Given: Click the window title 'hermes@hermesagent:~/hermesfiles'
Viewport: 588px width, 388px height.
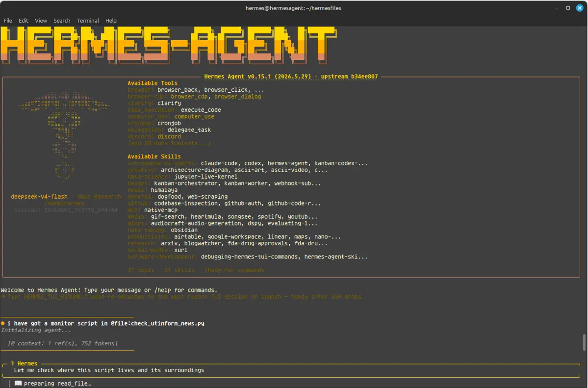Looking at the screenshot, I should (x=293, y=8).
